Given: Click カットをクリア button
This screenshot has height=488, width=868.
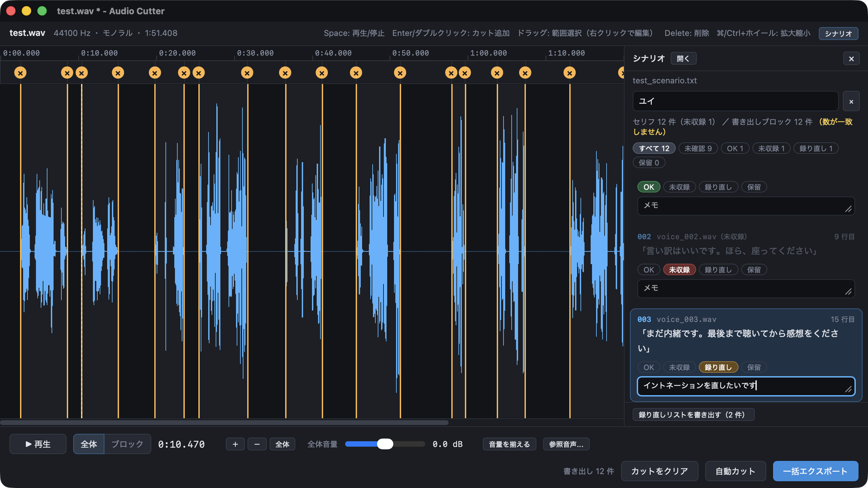Looking at the screenshot, I should tap(659, 471).
